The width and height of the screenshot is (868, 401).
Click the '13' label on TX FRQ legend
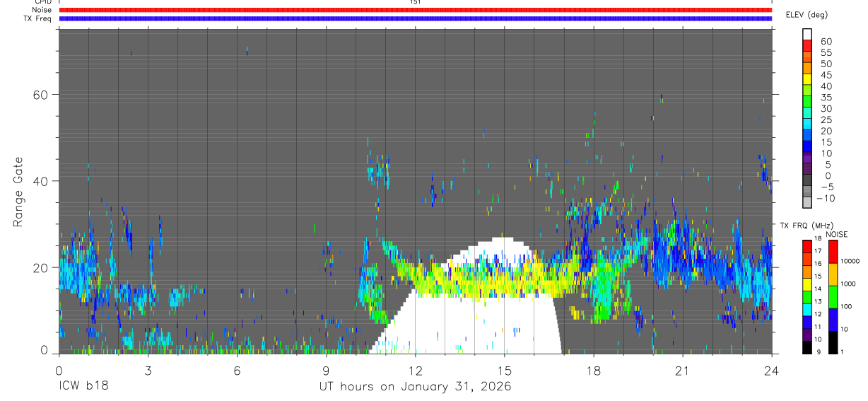coord(819,302)
